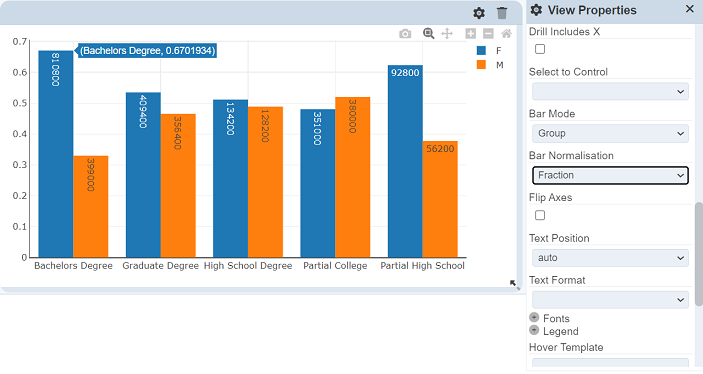
Task: Enable the Flip Axes checkbox
Action: point(540,216)
